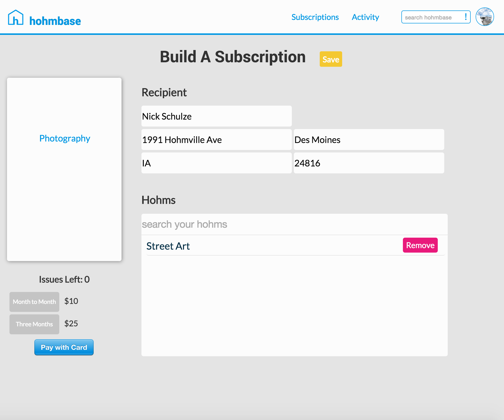Click the hohmbase house logo icon

click(x=15, y=17)
